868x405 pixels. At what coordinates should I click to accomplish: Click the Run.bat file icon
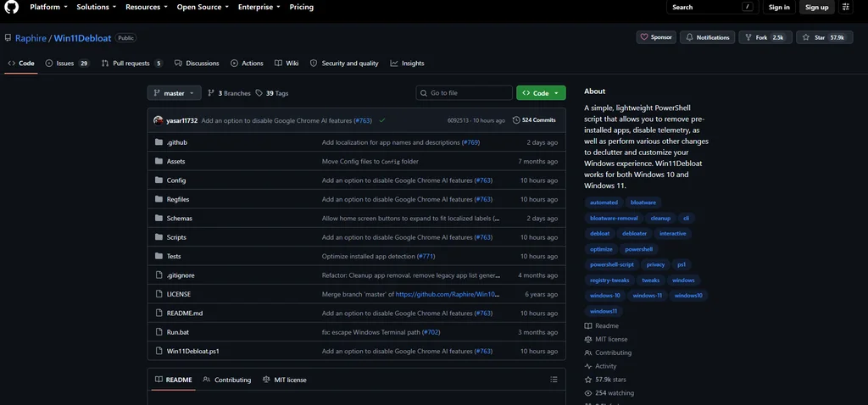(x=159, y=332)
